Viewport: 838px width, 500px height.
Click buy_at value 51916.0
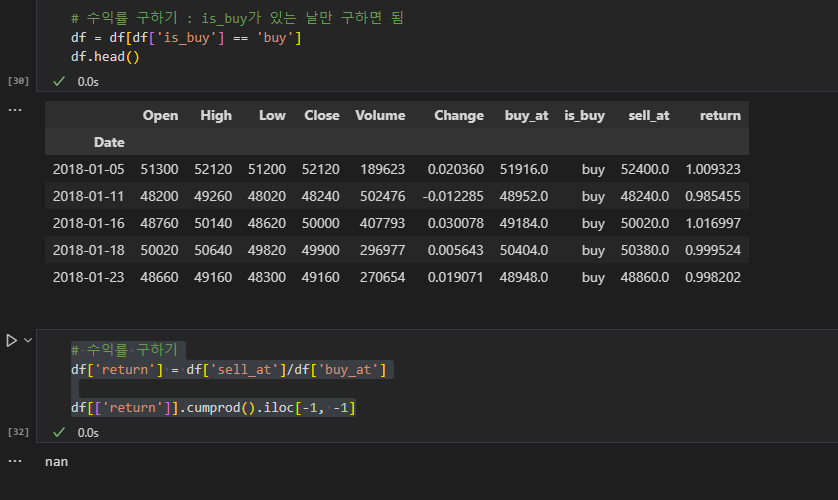tap(524, 169)
